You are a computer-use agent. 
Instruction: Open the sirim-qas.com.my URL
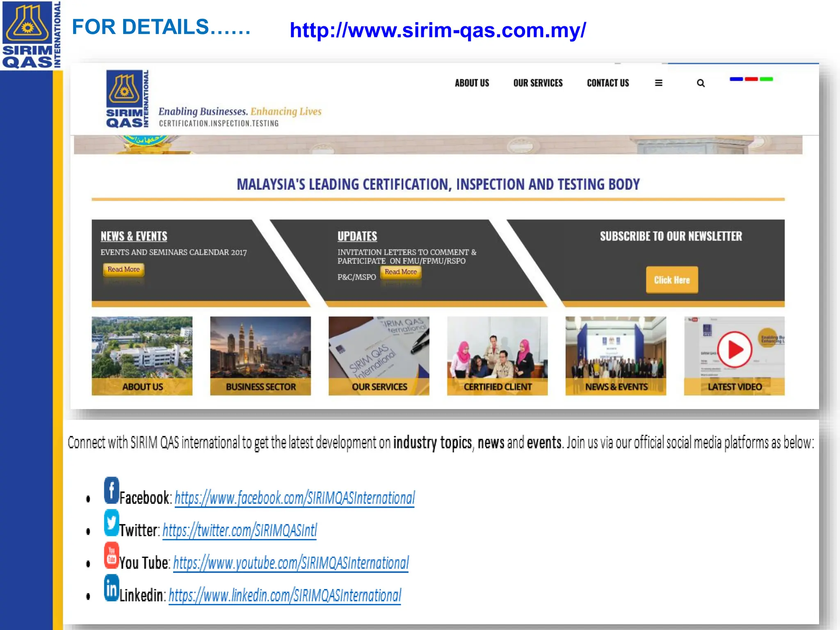pos(438,30)
